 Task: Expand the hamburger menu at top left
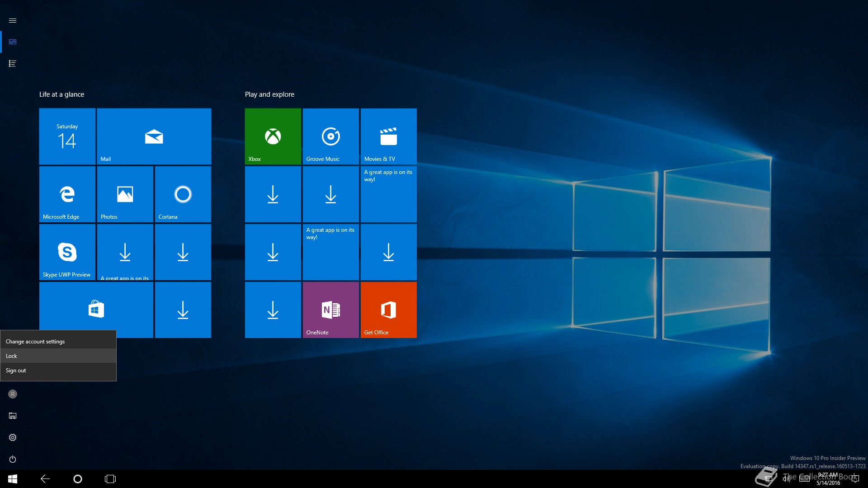pos(13,20)
